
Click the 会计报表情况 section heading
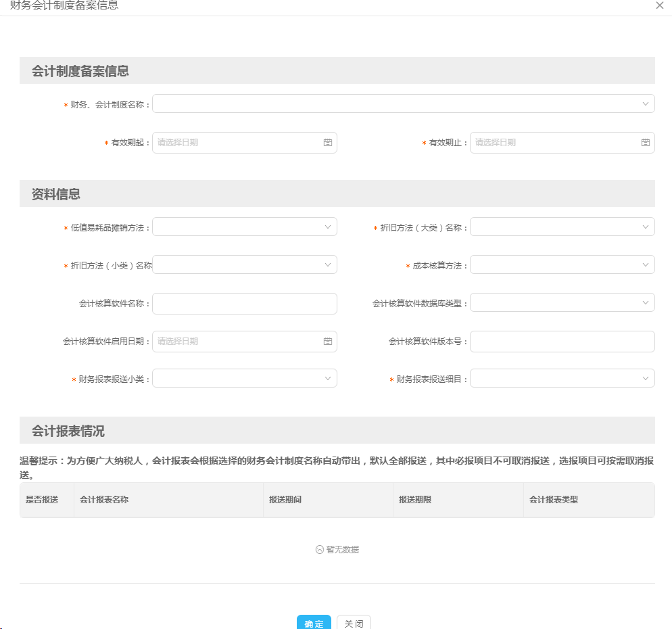(x=68, y=431)
